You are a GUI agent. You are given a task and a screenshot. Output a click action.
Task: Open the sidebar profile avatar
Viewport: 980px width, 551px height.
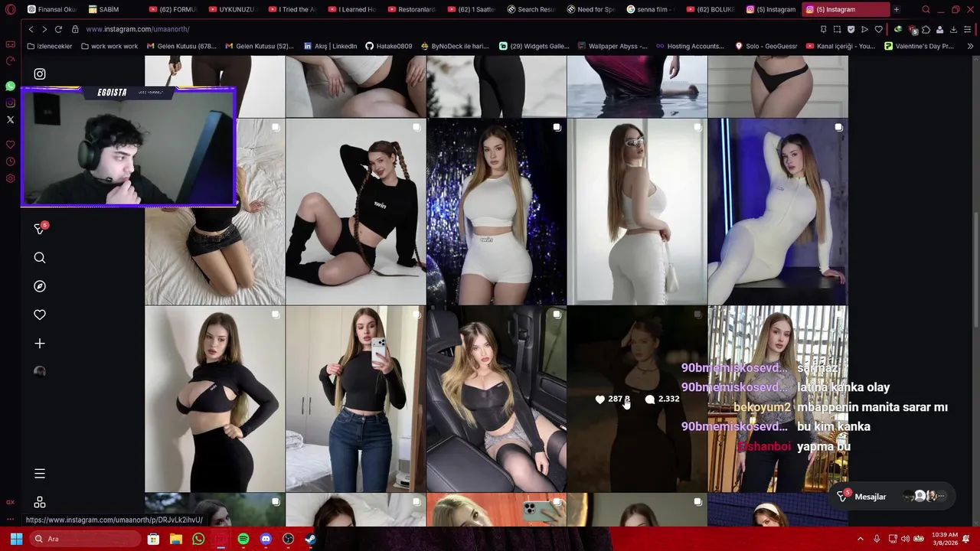(x=40, y=371)
